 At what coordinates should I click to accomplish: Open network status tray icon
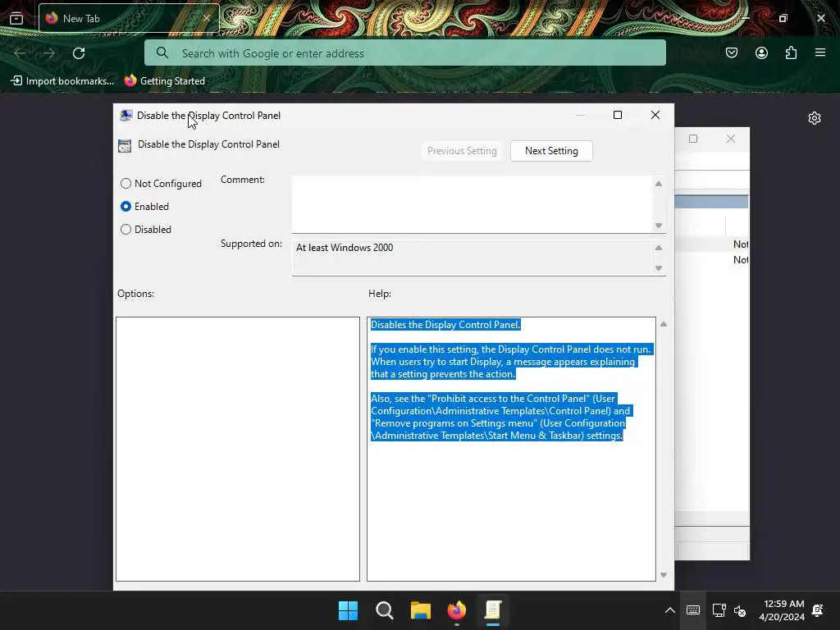tap(719, 610)
